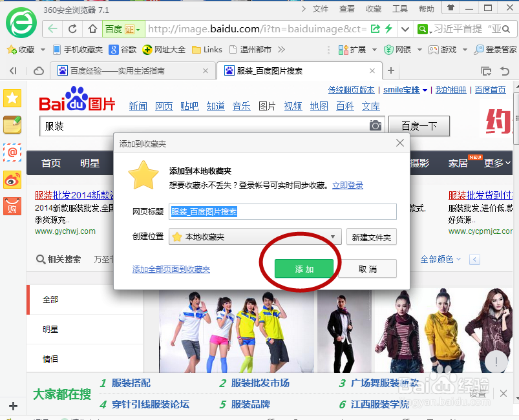Open the 查看 menu
519x420 pixels.
(347, 9)
